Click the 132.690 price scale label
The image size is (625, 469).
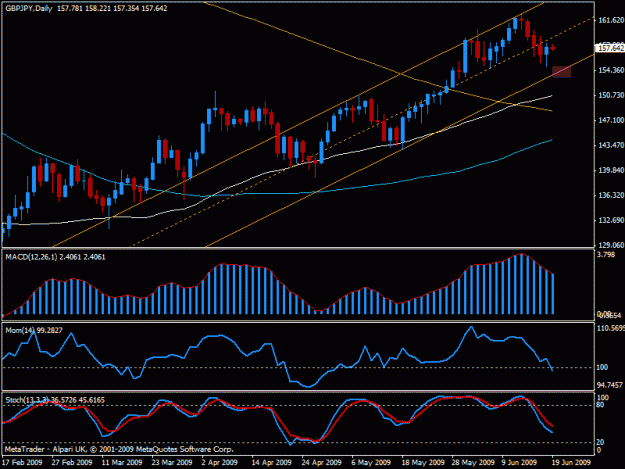click(611, 220)
